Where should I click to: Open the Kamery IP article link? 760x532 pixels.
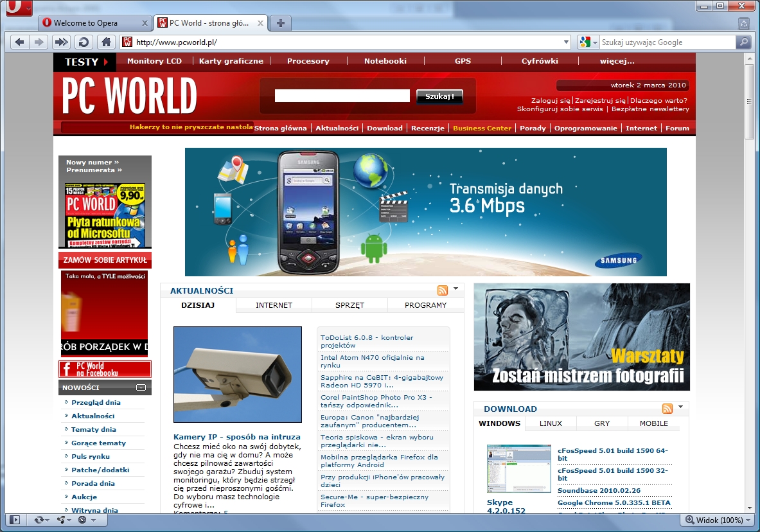236,437
